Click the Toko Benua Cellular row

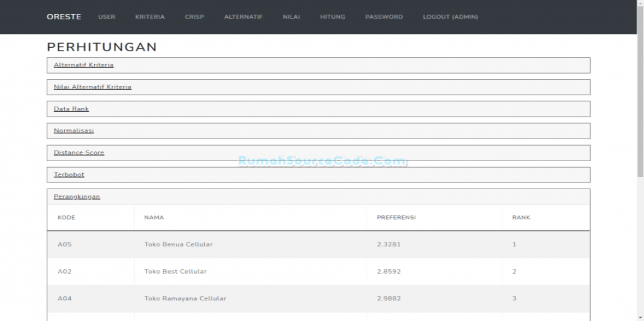tap(178, 244)
